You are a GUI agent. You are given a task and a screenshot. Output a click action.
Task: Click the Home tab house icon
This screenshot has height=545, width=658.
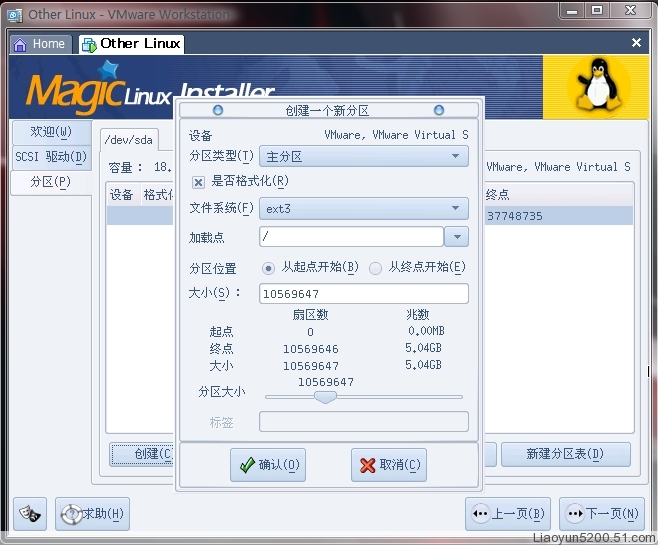tap(20, 44)
